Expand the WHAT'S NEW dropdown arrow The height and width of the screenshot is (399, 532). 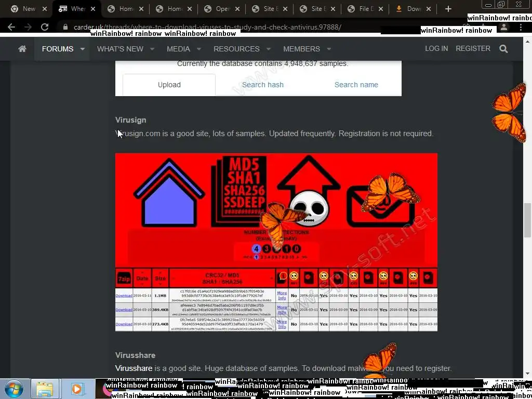click(152, 49)
